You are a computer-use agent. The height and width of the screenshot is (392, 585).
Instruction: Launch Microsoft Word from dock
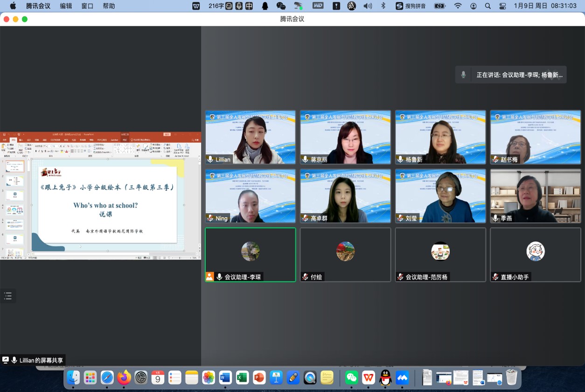[x=225, y=378]
